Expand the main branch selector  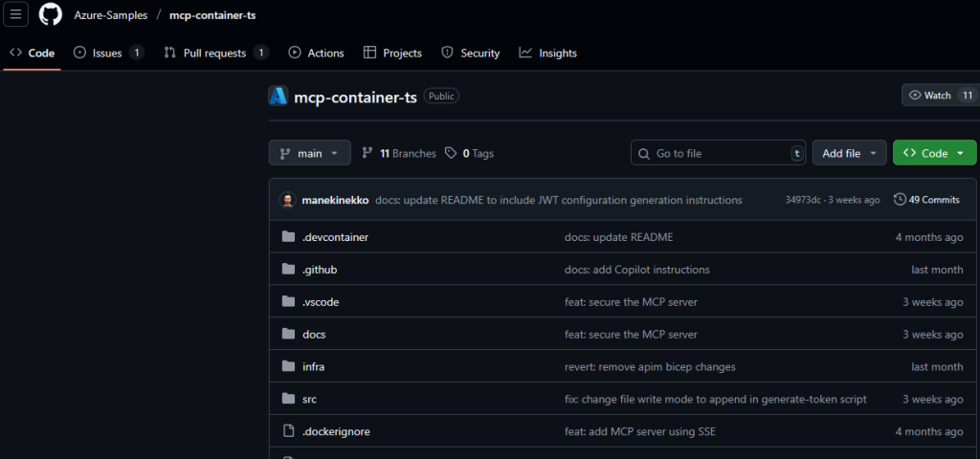tap(309, 153)
